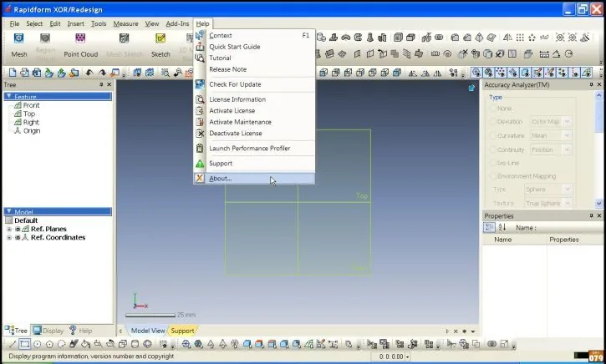Select None accuracy type radio
Screen dimensions: 606x364
click(x=493, y=109)
